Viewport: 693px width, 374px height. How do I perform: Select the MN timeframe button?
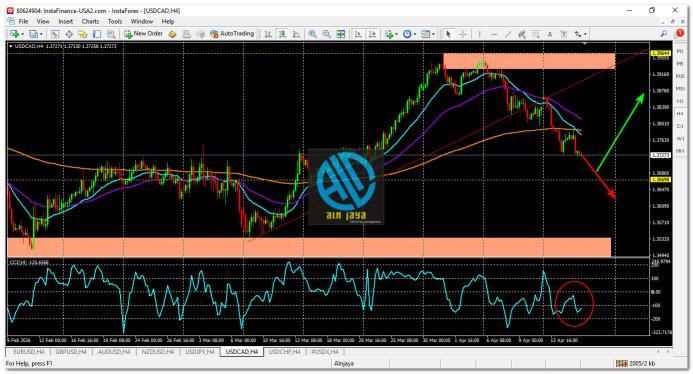coord(680,151)
